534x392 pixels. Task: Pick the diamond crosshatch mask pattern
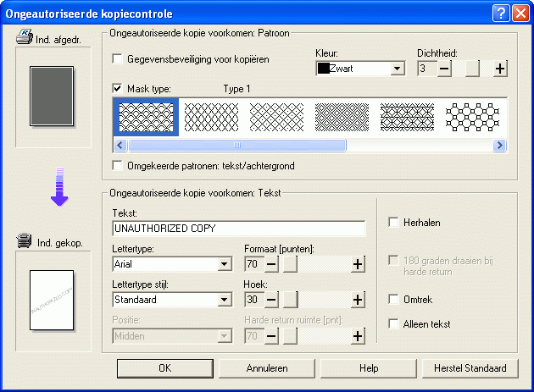tap(276, 119)
